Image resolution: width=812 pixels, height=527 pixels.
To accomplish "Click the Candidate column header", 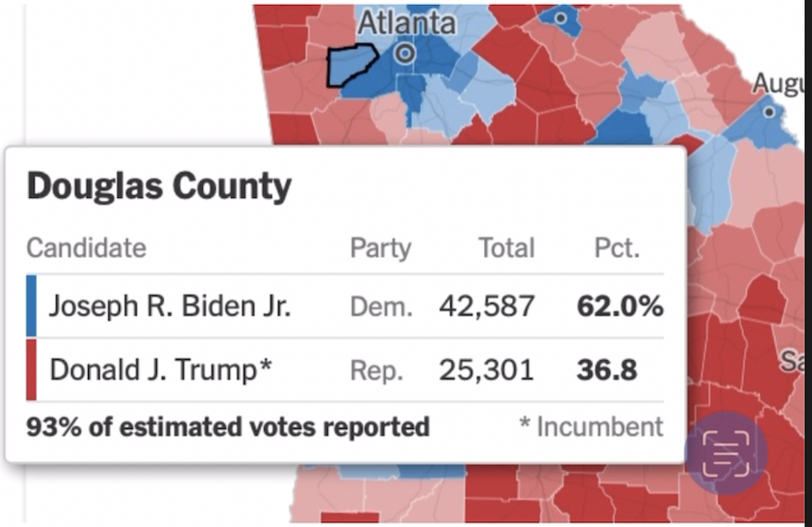I will click(86, 248).
